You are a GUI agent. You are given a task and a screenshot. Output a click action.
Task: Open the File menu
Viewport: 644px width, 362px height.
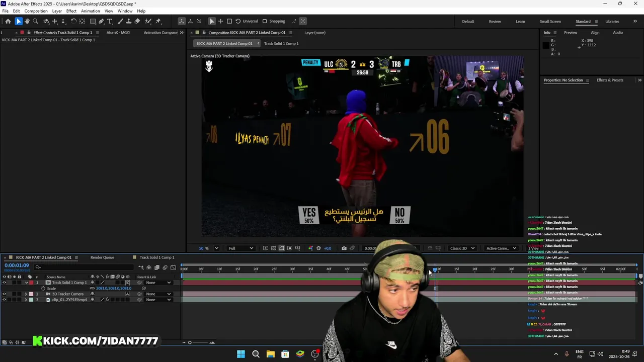[x=5, y=11]
